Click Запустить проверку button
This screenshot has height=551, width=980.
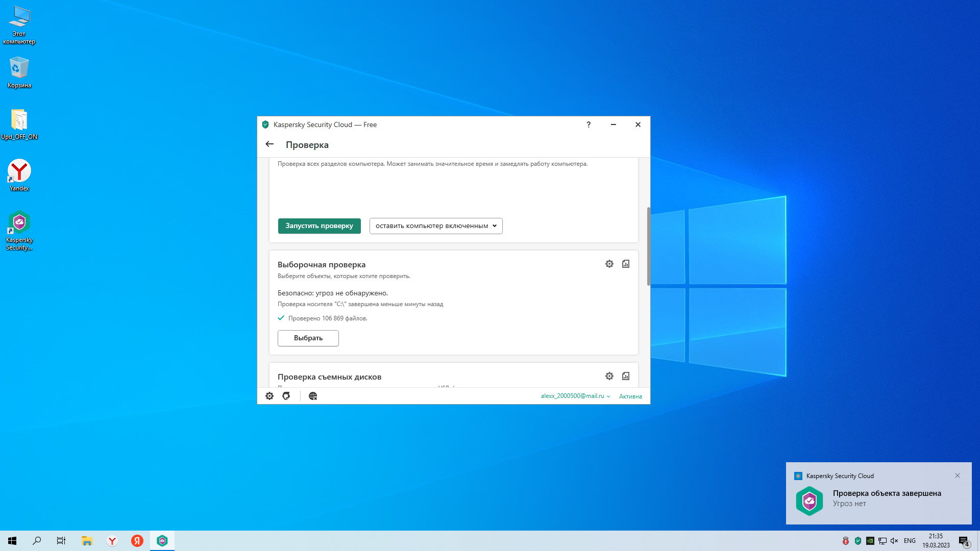[x=319, y=226]
